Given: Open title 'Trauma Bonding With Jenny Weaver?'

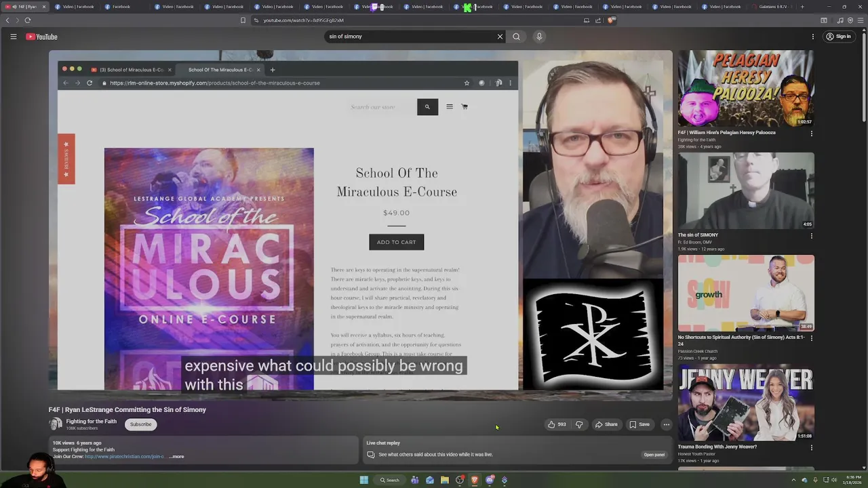Looking at the screenshot, I should pyautogui.click(x=717, y=447).
